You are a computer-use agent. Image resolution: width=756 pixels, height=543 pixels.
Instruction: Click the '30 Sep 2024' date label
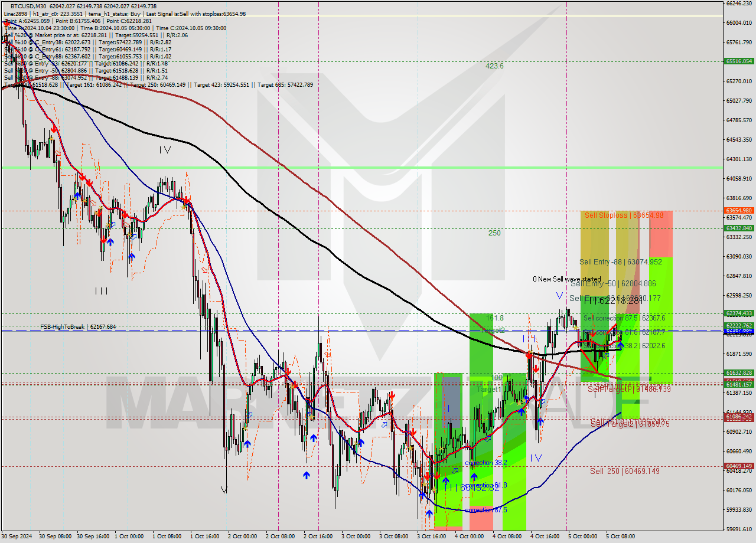pos(17,537)
